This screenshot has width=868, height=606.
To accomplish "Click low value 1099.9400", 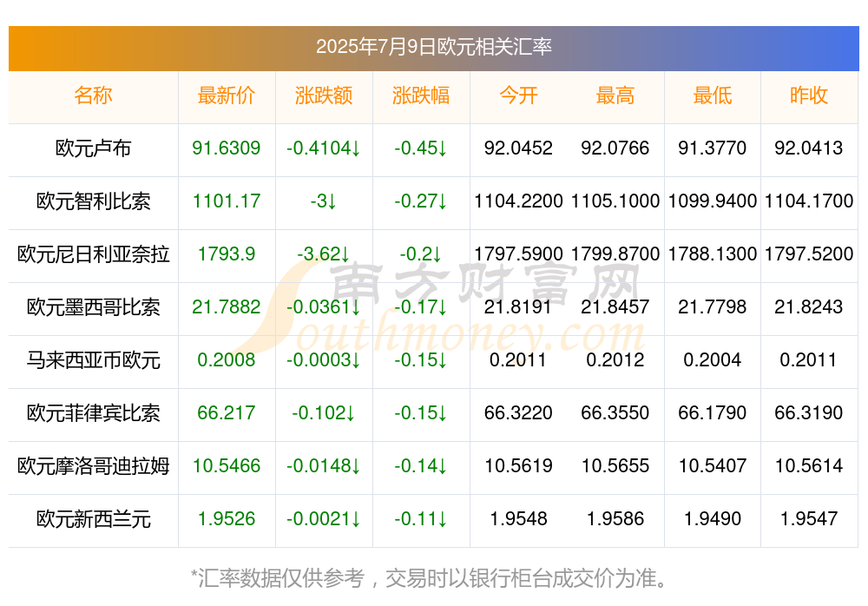I will (x=713, y=201).
